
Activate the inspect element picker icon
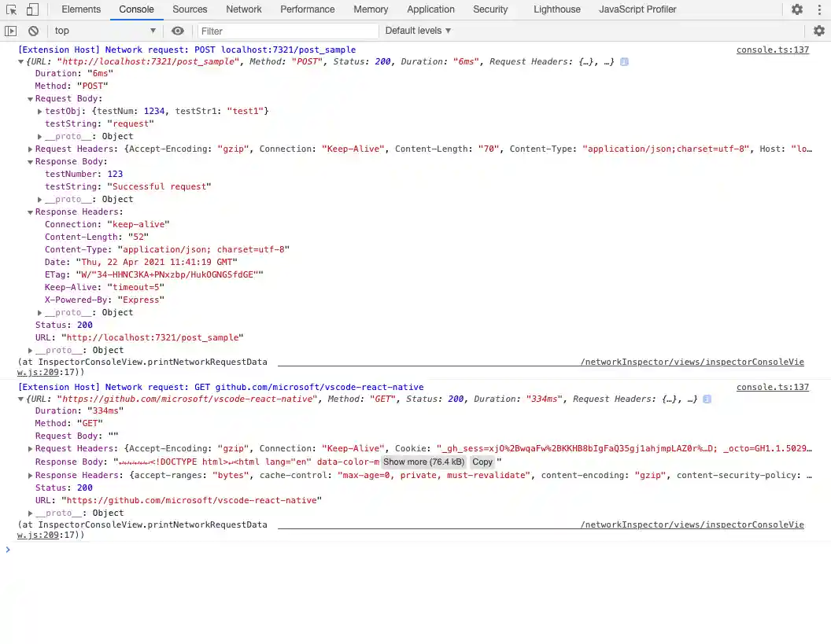click(12, 9)
